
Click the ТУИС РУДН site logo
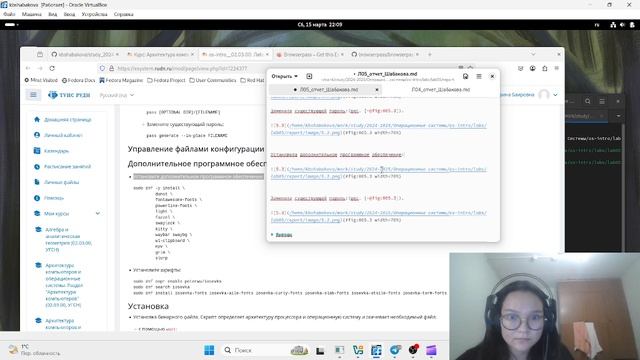tap(69, 95)
